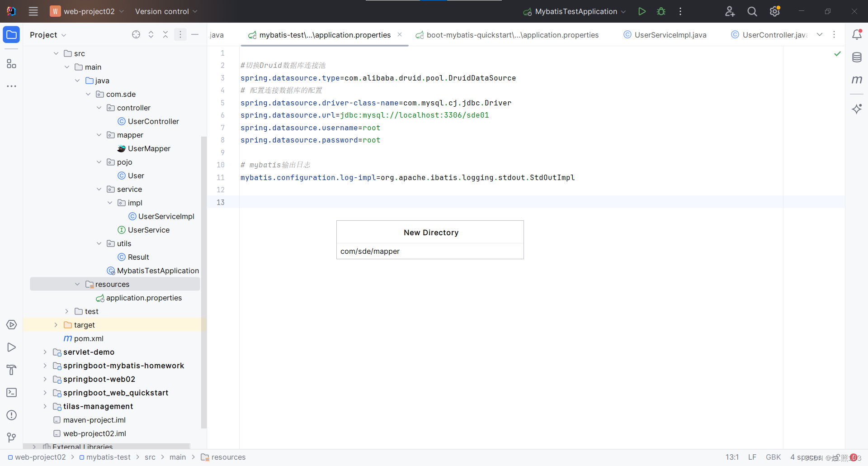
Task: Expand the servlet-demo module
Action: coord(45,352)
